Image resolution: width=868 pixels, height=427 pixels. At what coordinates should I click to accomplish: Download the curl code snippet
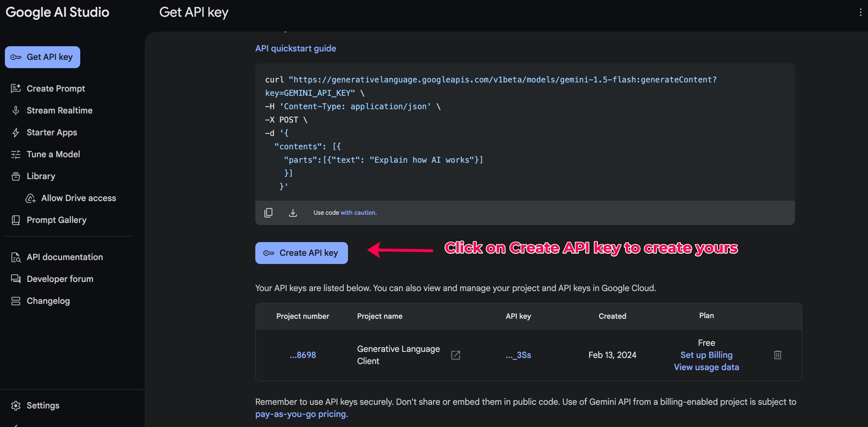pos(293,213)
